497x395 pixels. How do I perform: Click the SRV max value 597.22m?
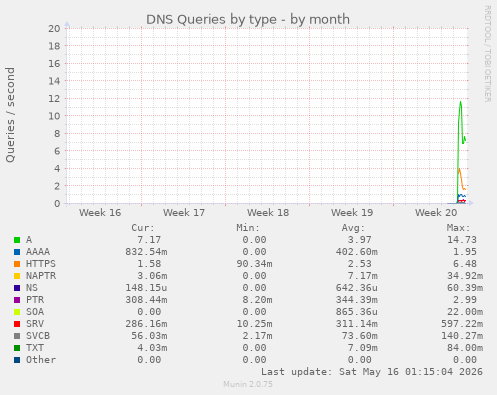tap(462, 324)
